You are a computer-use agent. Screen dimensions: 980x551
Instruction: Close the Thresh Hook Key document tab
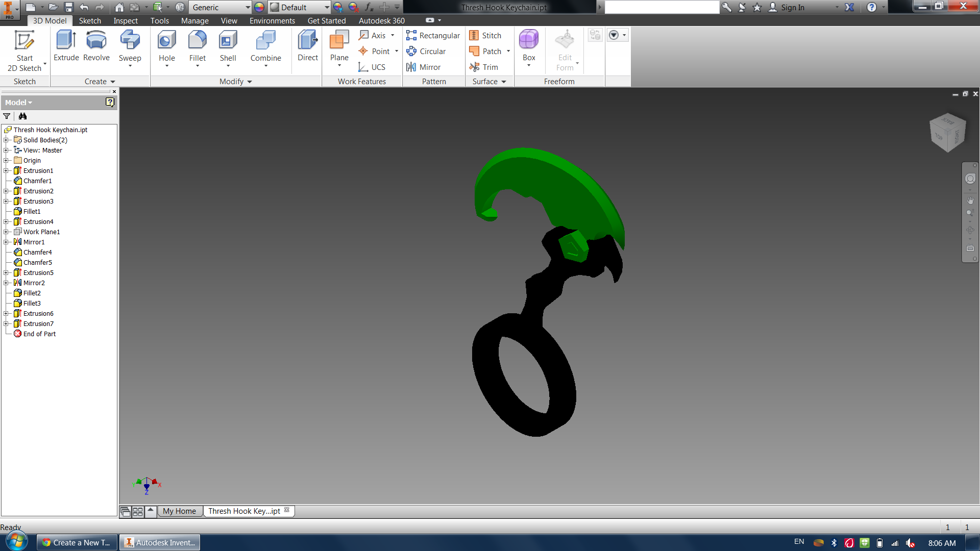click(x=287, y=510)
